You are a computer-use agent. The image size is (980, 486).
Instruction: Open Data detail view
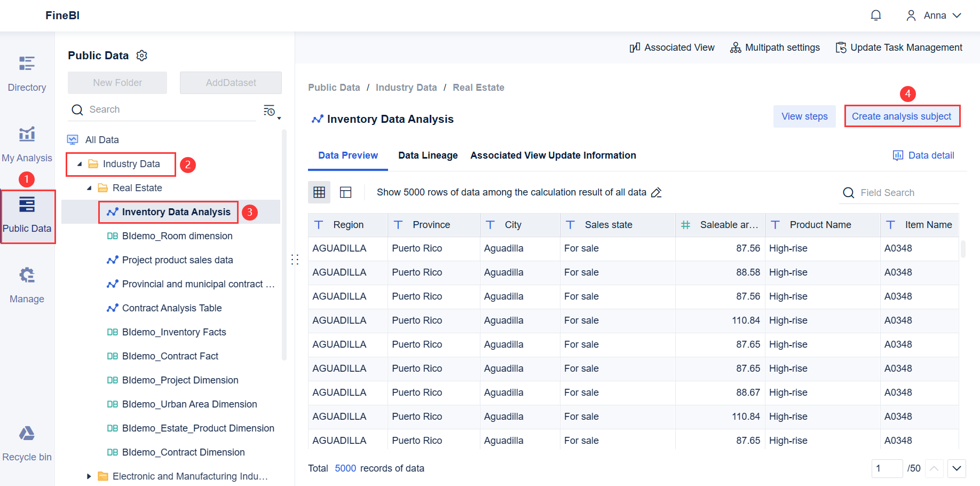pyautogui.click(x=923, y=155)
